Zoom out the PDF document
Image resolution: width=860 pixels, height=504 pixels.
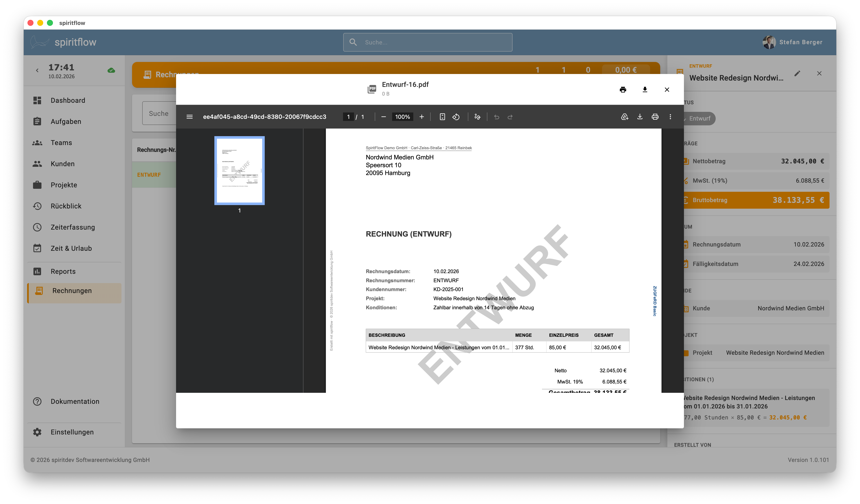[x=383, y=117]
